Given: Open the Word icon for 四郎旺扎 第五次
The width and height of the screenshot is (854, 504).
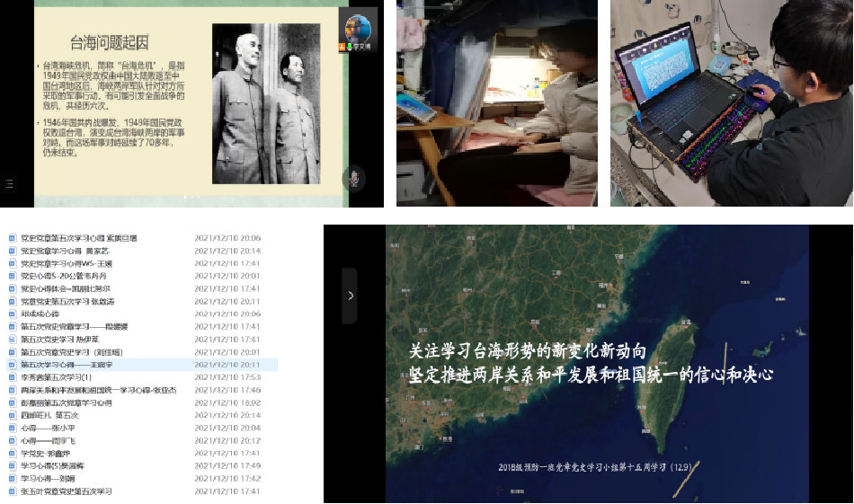Looking at the screenshot, I should [x=12, y=415].
